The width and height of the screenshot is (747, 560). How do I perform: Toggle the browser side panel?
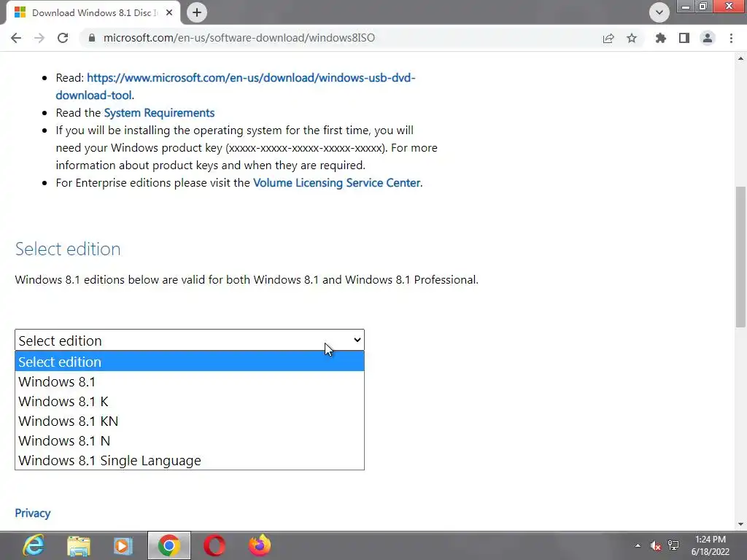tap(684, 38)
